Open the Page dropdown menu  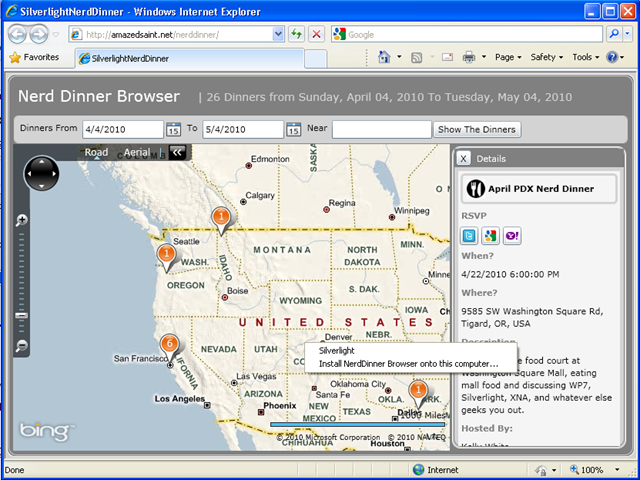point(508,57)
